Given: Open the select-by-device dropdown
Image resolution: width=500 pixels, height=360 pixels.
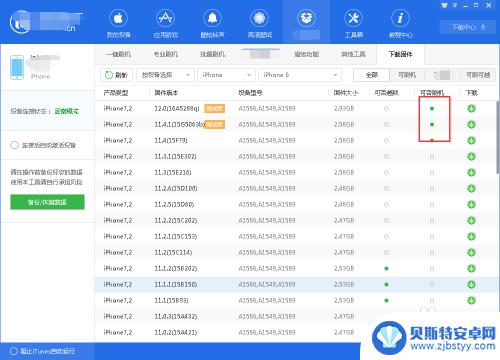Looking at the screenshot, I should pos(165,75).
